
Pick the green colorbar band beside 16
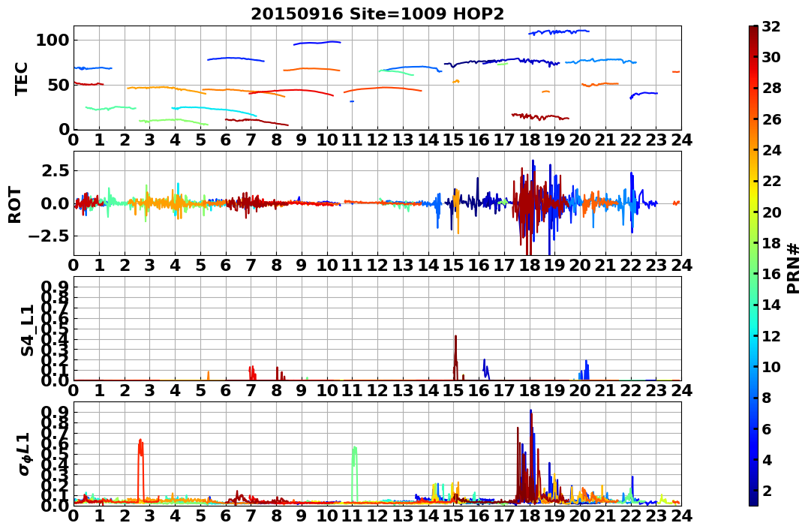pyautogui.click(x=753, y=274)
